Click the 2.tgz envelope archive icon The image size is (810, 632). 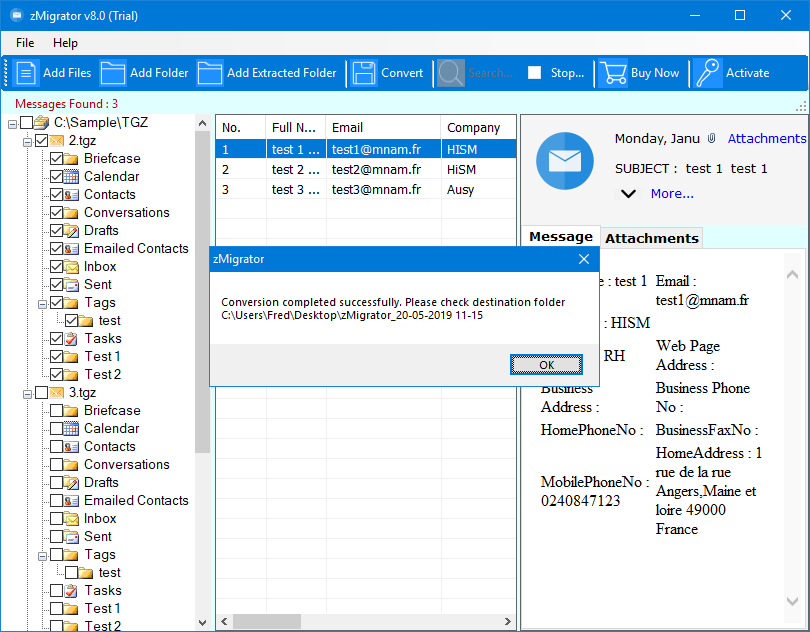coord(56,141)
